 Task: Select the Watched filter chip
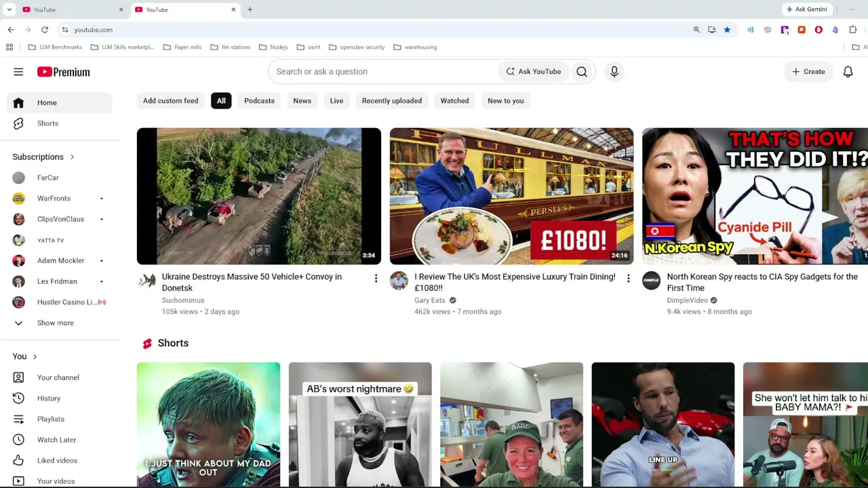tap(454, 100)
